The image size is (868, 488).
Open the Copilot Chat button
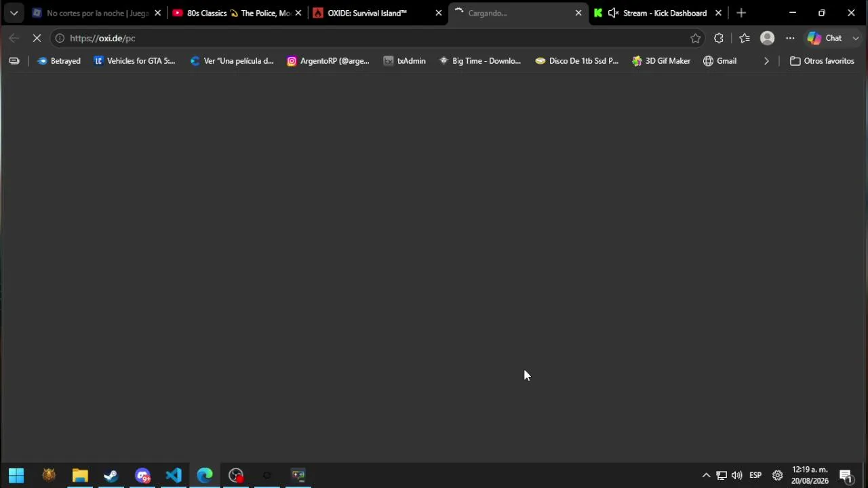tap(825, 38)
